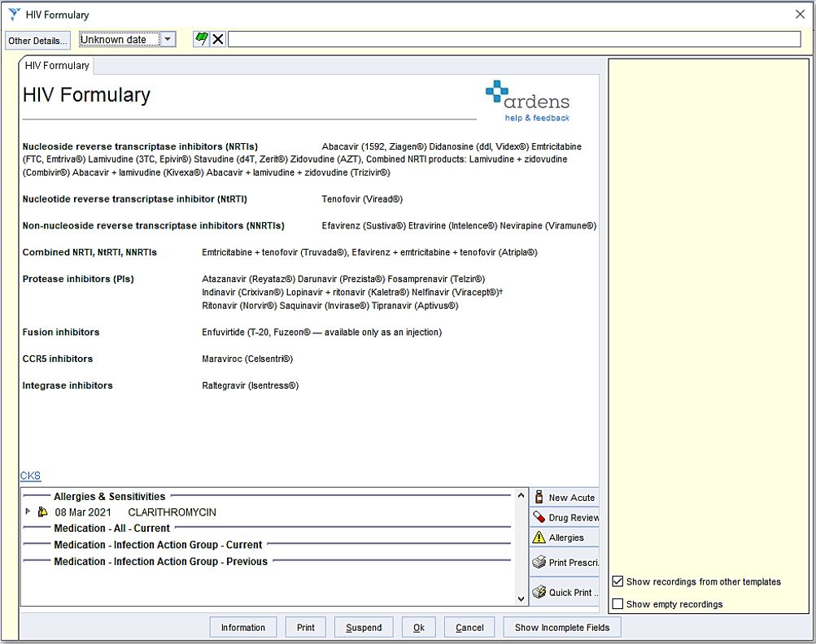Open Ardens help & feedback link
Image resolution: width=816 pixels, height=644 pixels.
pos(537,118)
